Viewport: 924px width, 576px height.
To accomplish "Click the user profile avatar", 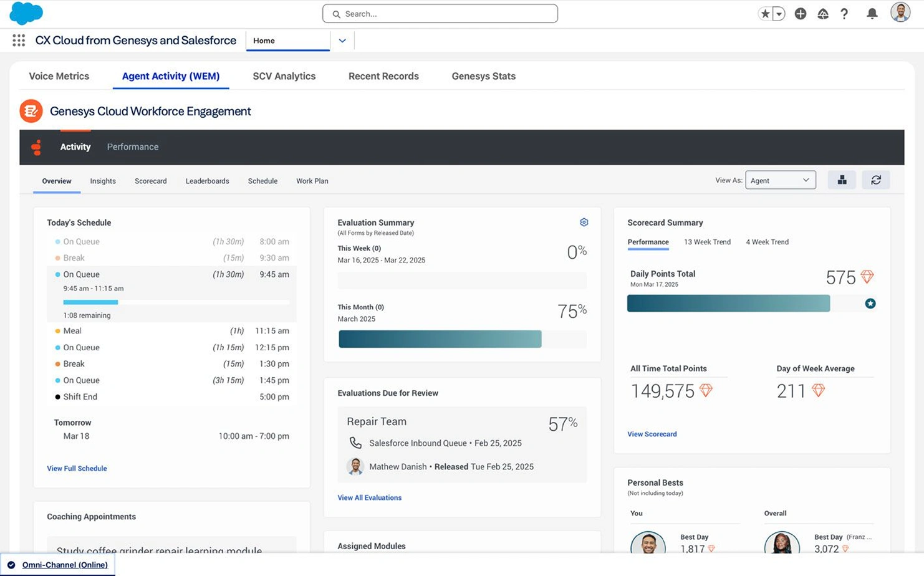I will click(900, 12).
